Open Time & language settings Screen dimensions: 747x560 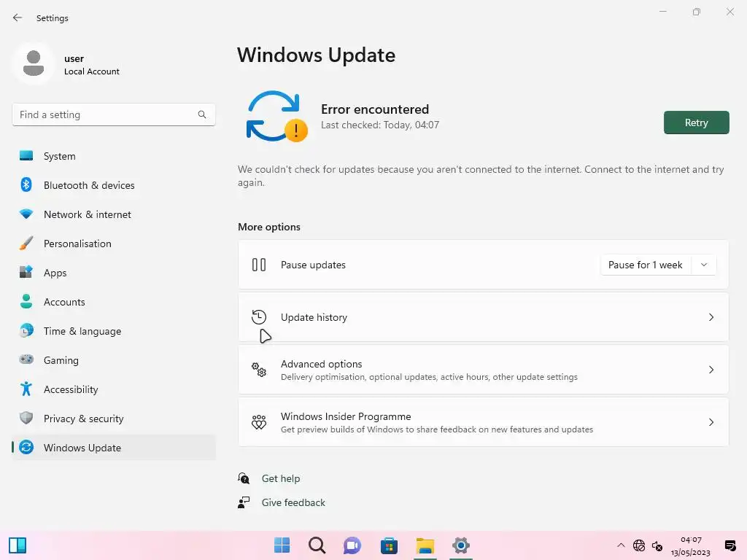(114, 330)
